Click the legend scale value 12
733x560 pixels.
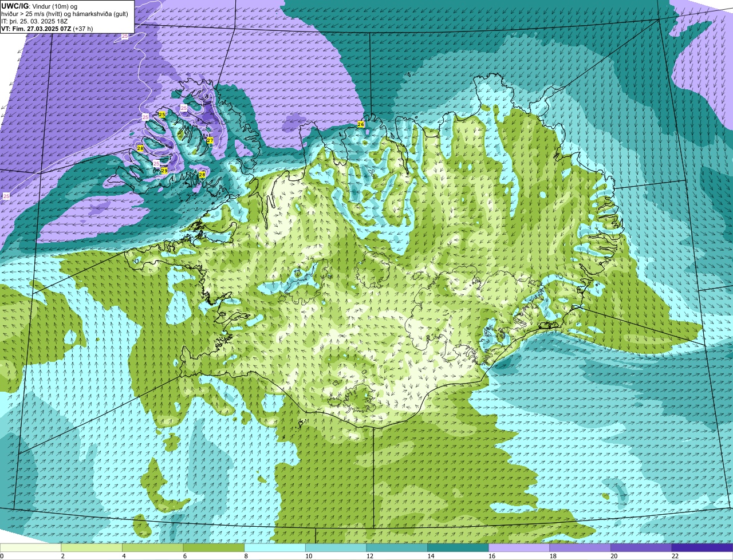click(370, 556)
